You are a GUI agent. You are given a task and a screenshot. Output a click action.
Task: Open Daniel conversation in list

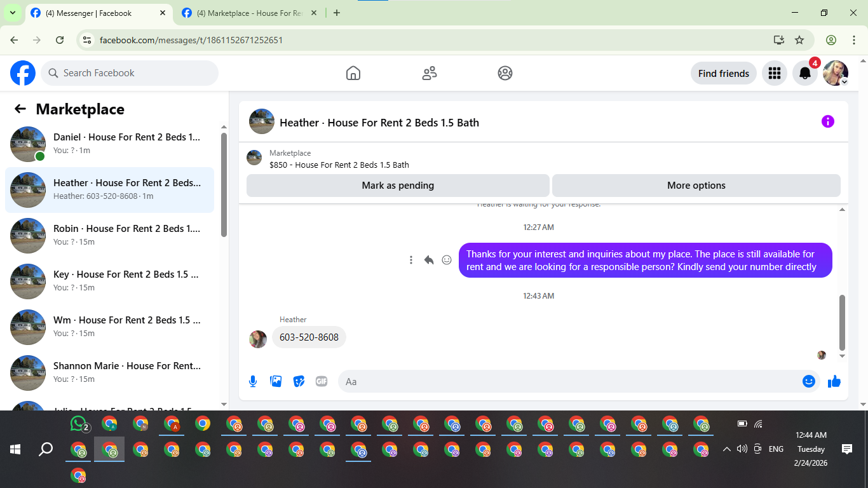pos(109,144)
